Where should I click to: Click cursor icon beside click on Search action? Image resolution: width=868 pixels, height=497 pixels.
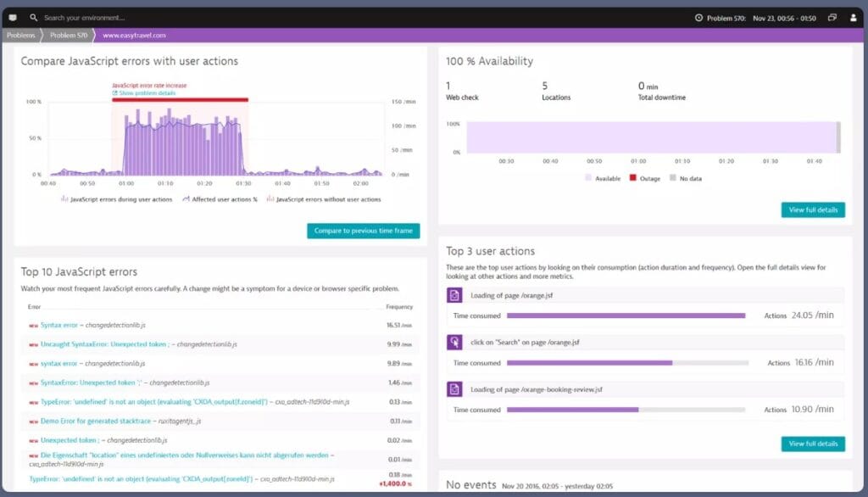pyautogui.click(x=453, y=340)
